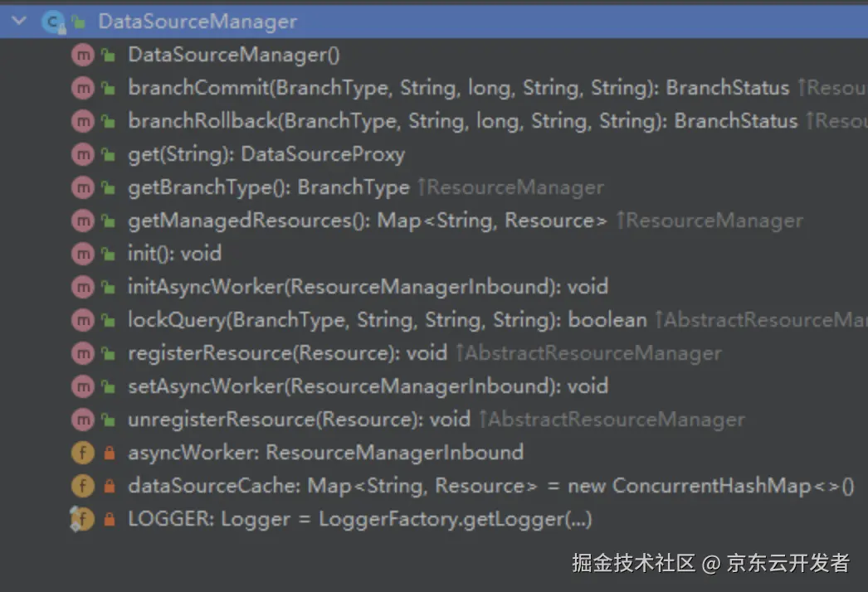This screenshot has width=868, height=592.
Task: Click the DataSourceManager class icon
Action: pos(54,22)
